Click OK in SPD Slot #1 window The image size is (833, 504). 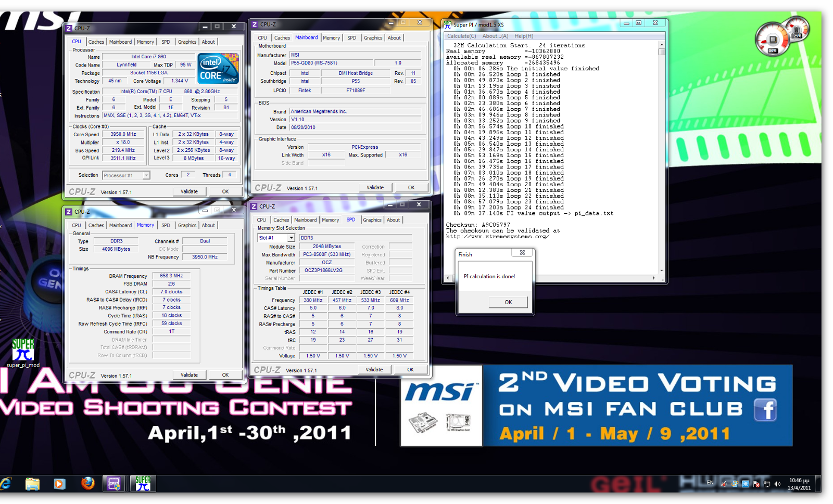coord(410,369)
